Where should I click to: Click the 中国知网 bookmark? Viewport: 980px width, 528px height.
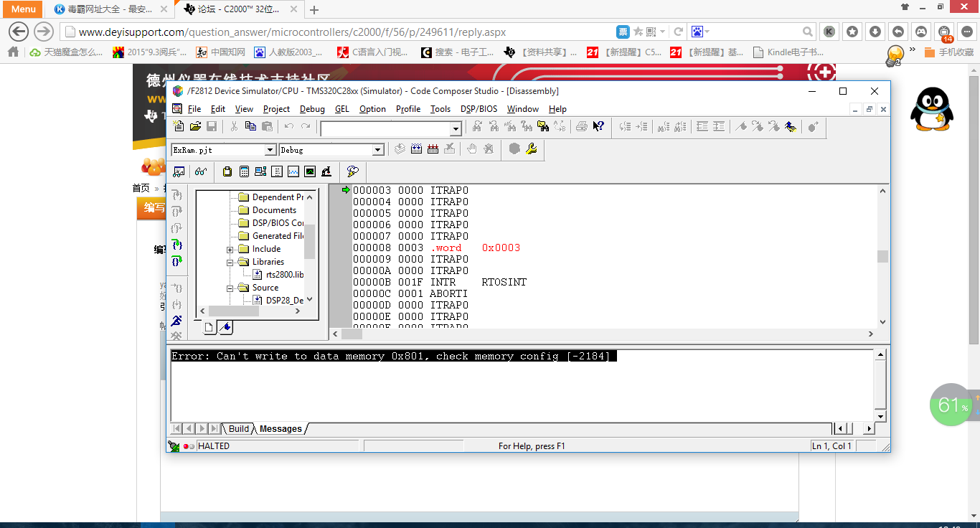coord(221,52)
